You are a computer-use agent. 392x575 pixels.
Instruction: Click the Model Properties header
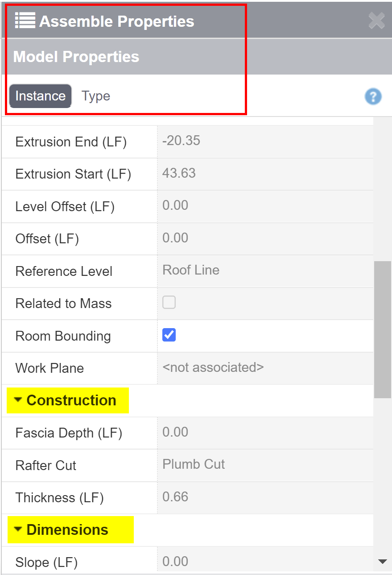tap(76, 56)
